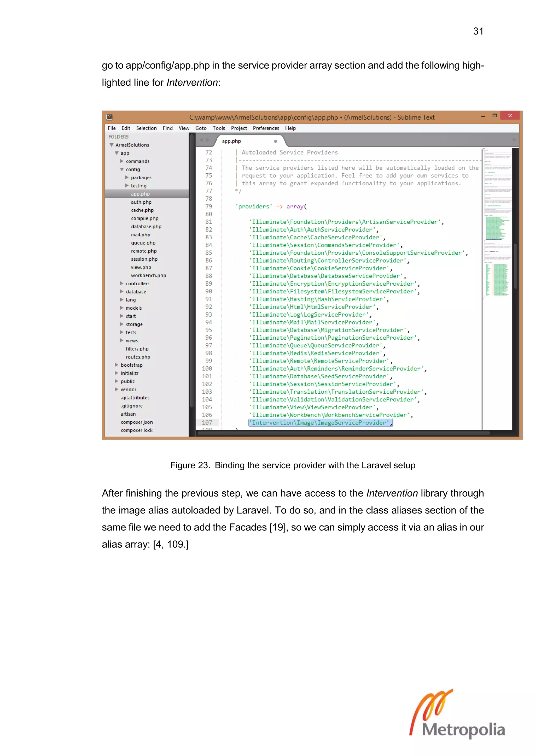Expand the tests folder
This screenshot has height=756, width=535.
(121, 332)
